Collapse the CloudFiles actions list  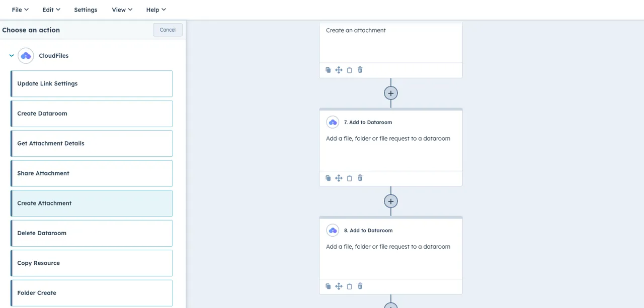click(x=11, y=55)
